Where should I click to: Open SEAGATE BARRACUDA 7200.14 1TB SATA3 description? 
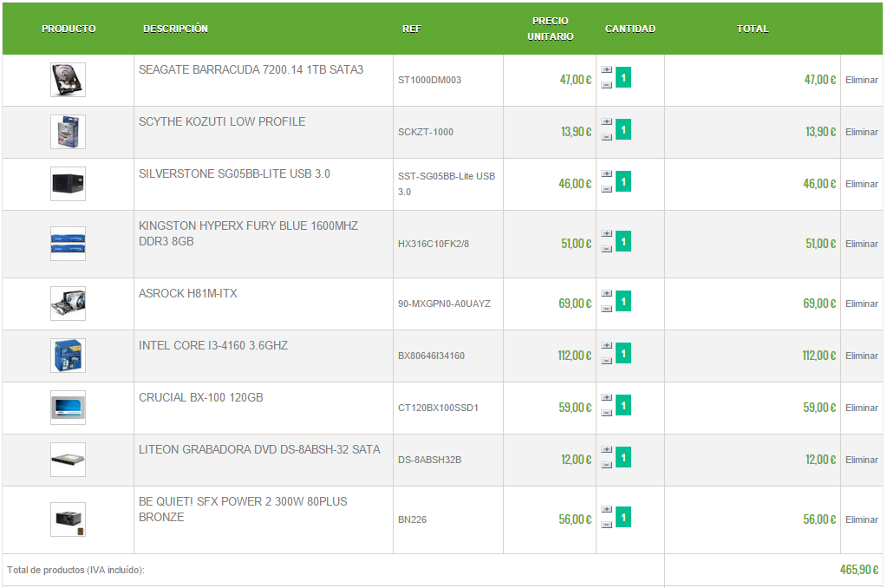click(x=251, y=69)
